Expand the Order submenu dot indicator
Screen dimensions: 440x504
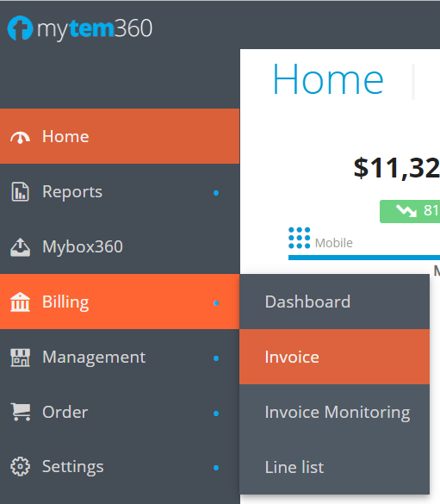(x=216, y=414)
